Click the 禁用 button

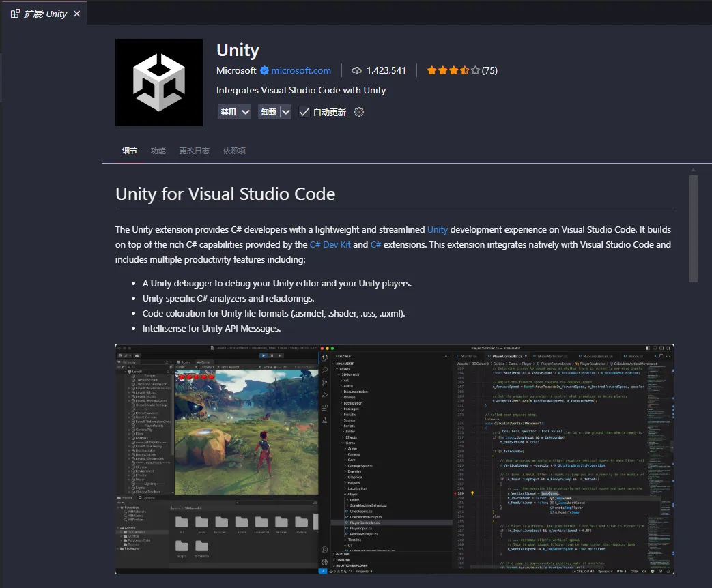click(x=228, y=112)
